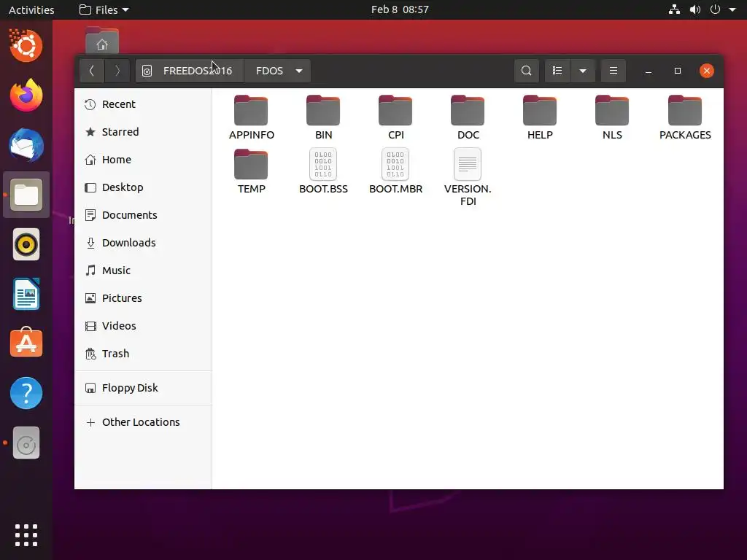This screenshot has width=747, height=560.
Task: Open the clock and calendar panel
Action: click(x=400, y=9)
